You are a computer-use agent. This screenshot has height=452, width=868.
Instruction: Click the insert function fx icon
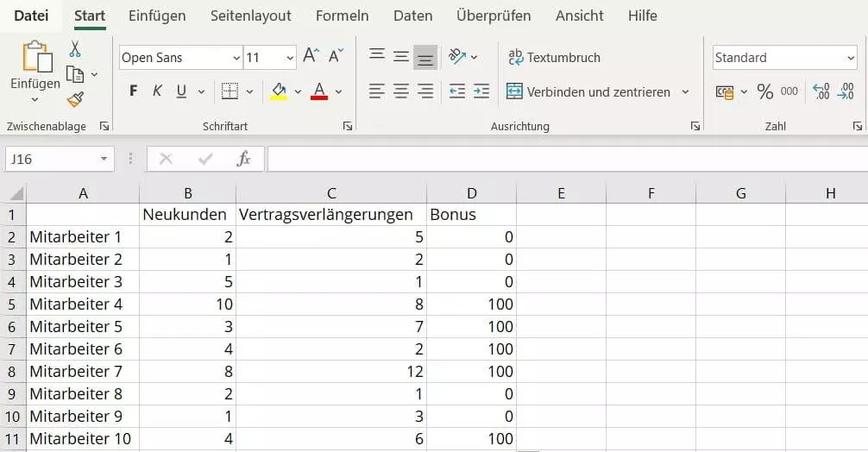243,159
